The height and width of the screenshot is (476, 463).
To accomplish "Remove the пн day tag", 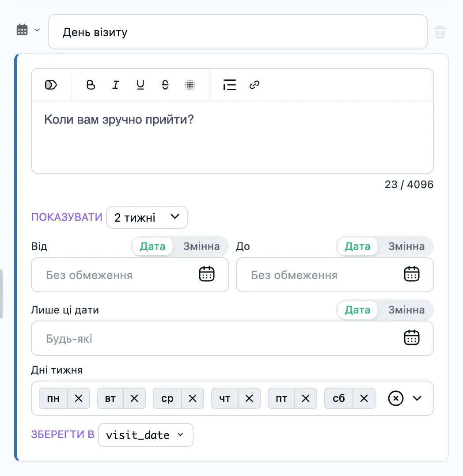I will tap(78, 398).
